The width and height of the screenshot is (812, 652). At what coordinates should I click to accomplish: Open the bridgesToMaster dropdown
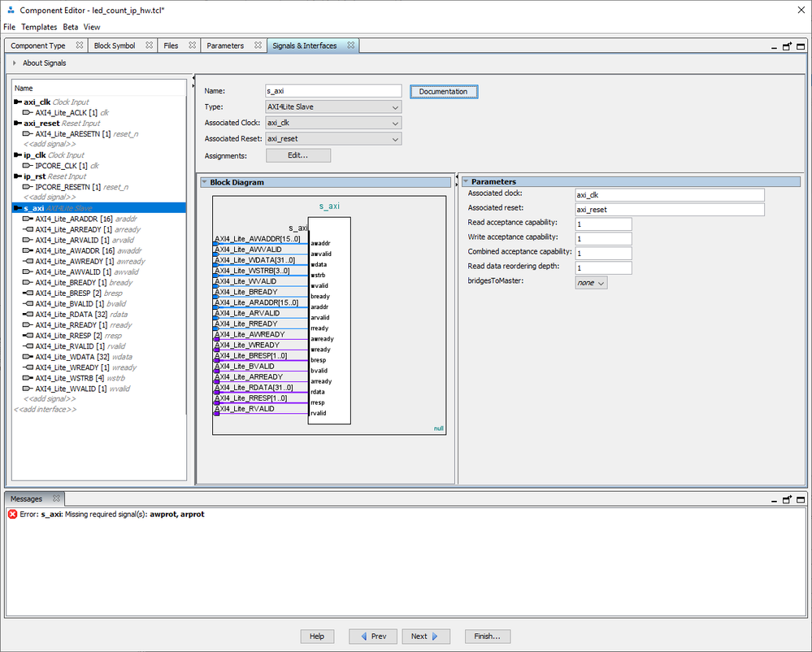591,283
